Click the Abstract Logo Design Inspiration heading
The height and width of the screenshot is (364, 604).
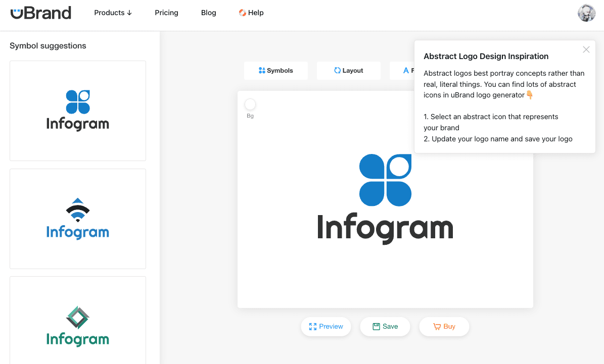486,57
